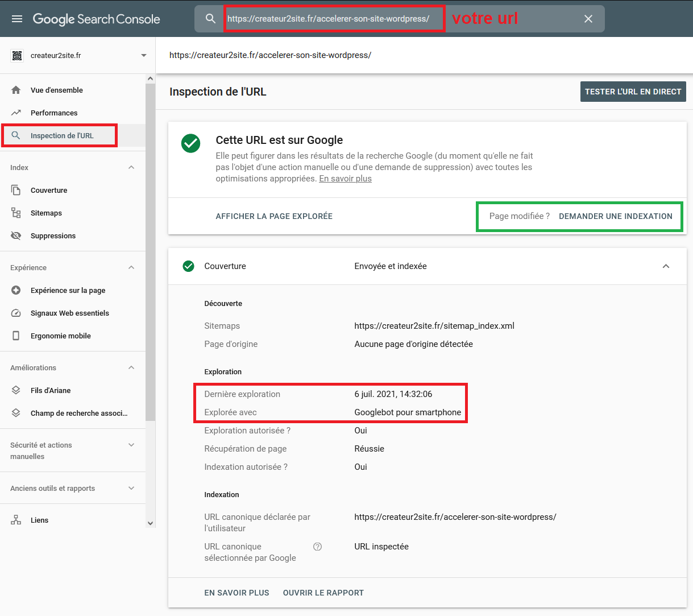Click DEMANDER UNE INDEXATION
Viewport: 693px width, 616px height.
615,216
